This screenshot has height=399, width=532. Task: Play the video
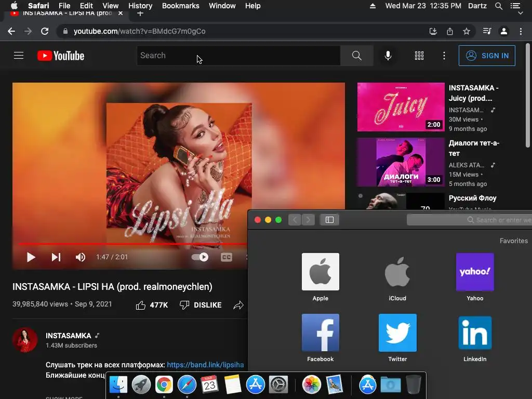click(x=31, y=257)
